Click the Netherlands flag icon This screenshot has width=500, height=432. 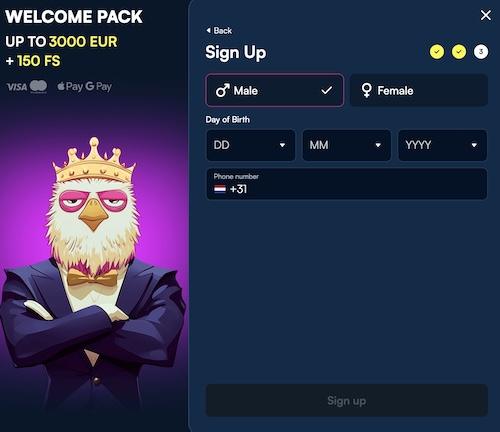click(220, 189)
